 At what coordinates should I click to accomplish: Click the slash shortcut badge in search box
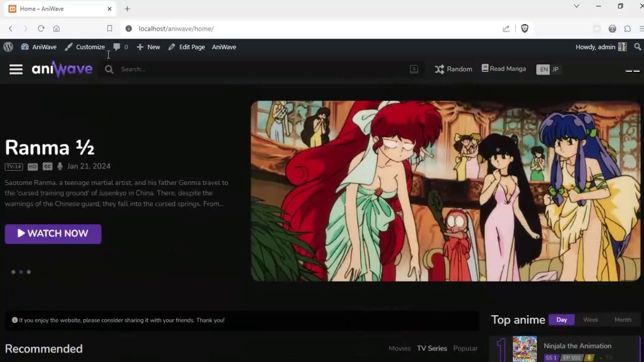point(414,69)
